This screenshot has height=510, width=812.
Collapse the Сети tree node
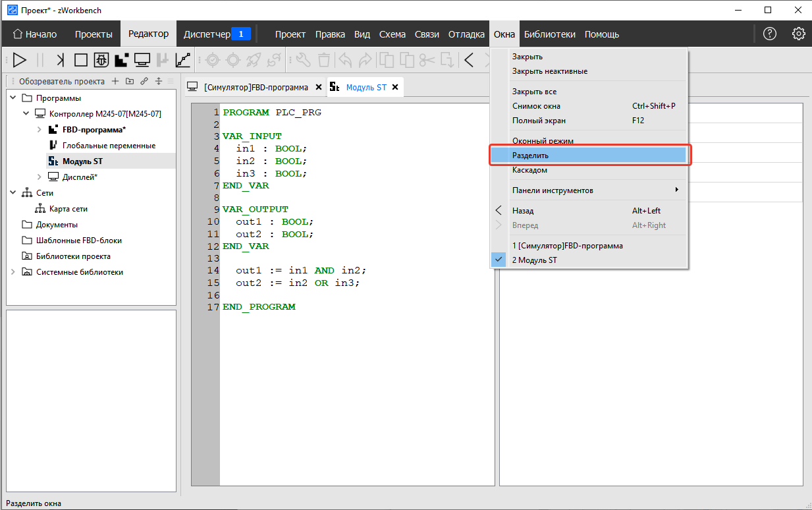13,193
